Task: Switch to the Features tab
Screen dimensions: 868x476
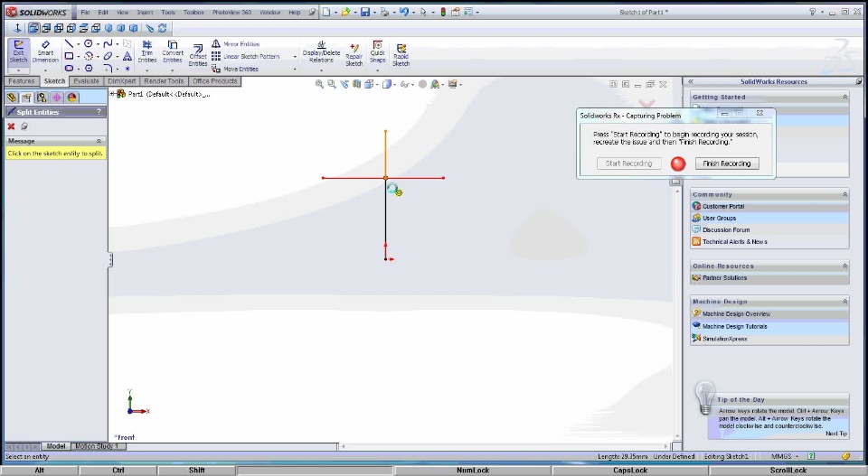Action: [22, 81]
